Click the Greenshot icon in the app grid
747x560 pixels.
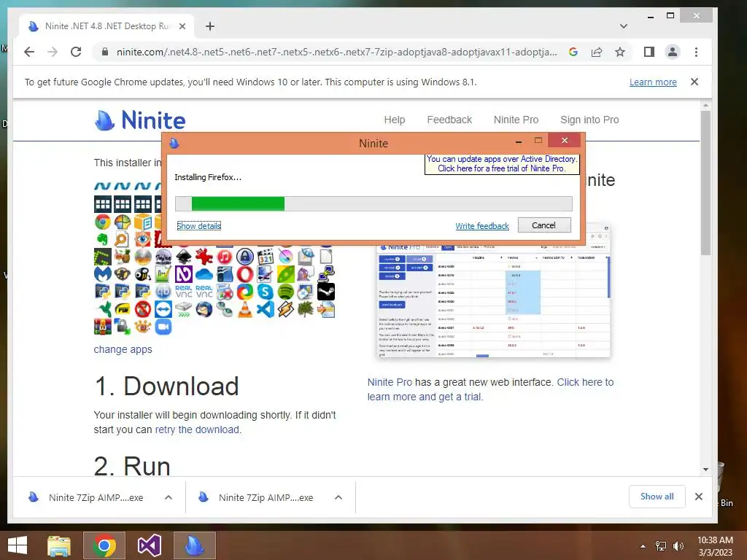103,257
